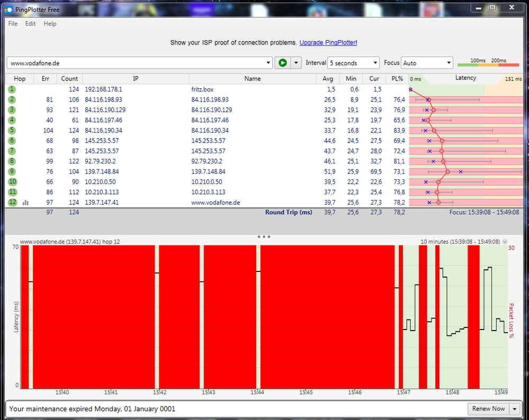Image resolution: width=529 pixels, height=420 pixels.
Task: Select hop 11 green circle icon
Action: [x=13, y=192]
